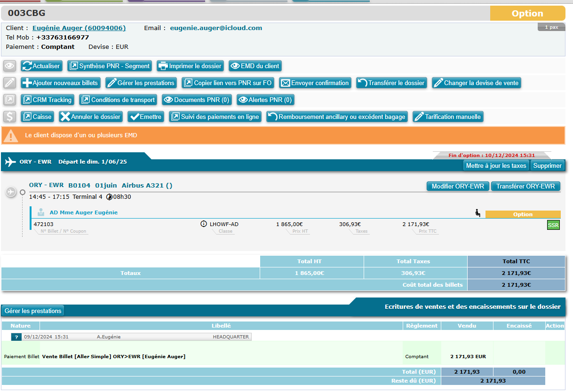Copy link via Copier lien vers PNR sur FO
Image resolution: width=573 pixels, height=392 pixels.
click(x=228, y=83)
